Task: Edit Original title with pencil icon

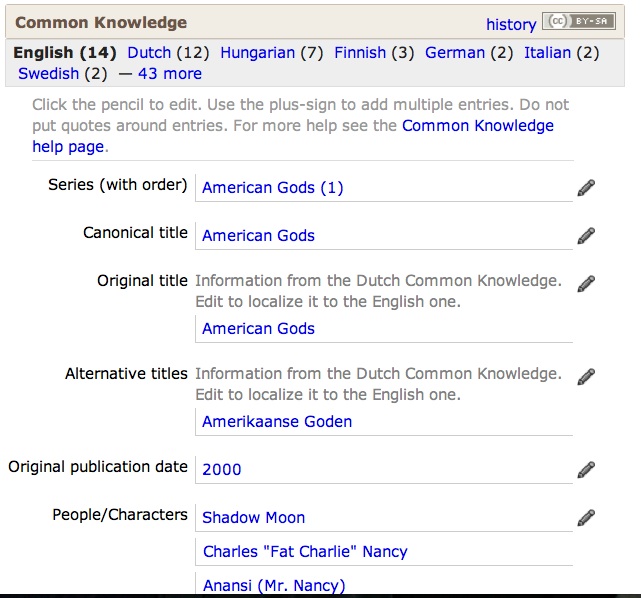Action: click(586, 284)
